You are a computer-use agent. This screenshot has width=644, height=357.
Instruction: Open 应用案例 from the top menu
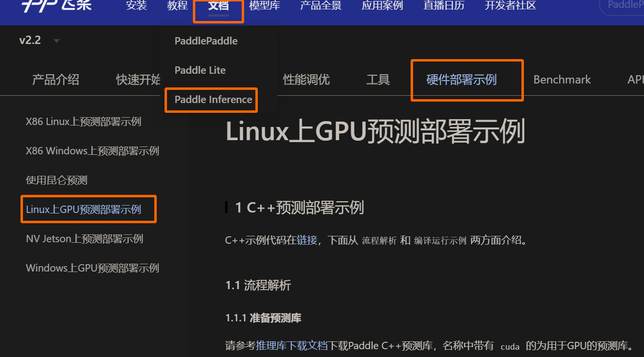point(382,6)
